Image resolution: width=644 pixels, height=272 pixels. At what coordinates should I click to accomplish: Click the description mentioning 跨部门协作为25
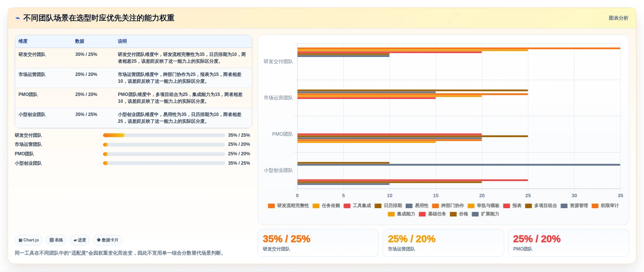pyautogui.click(x=180, y=78)
